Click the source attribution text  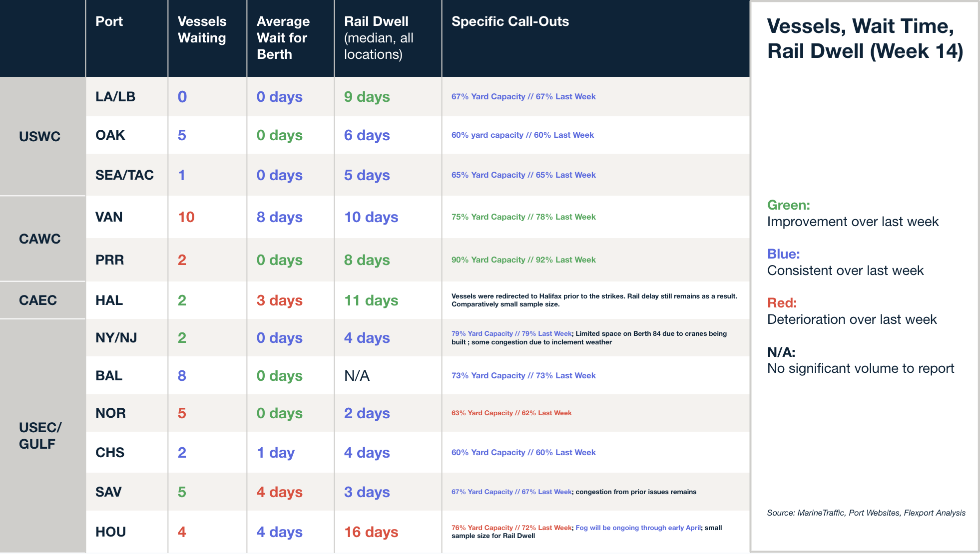[866, 513]
